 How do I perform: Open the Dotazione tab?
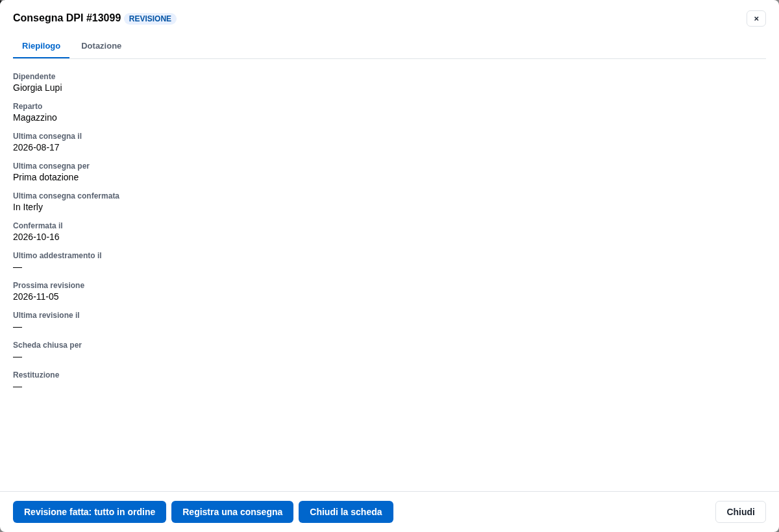click(101, 46)
